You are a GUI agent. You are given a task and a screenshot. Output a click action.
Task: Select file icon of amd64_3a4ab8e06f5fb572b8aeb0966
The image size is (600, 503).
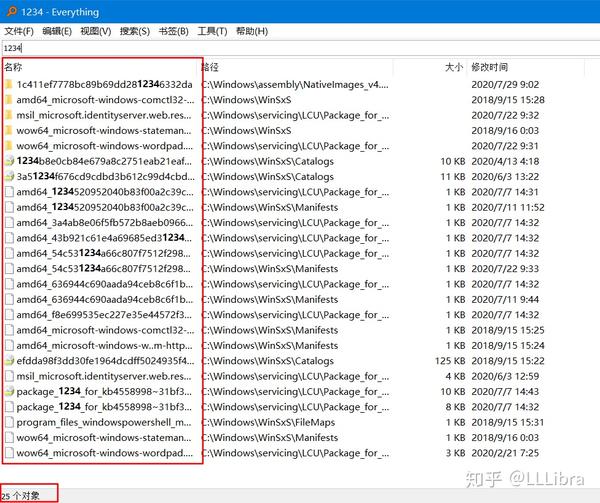point(9,223)
